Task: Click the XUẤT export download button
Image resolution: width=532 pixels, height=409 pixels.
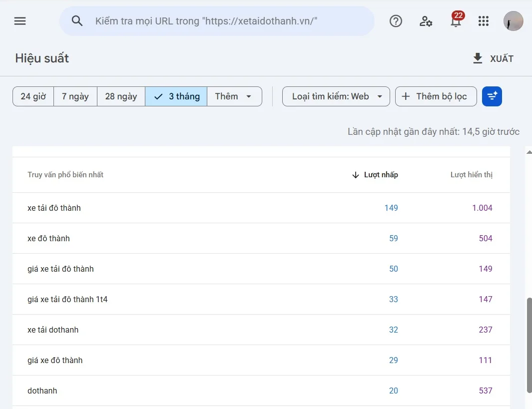Action: pyautogui.click(x=493, y=58)
